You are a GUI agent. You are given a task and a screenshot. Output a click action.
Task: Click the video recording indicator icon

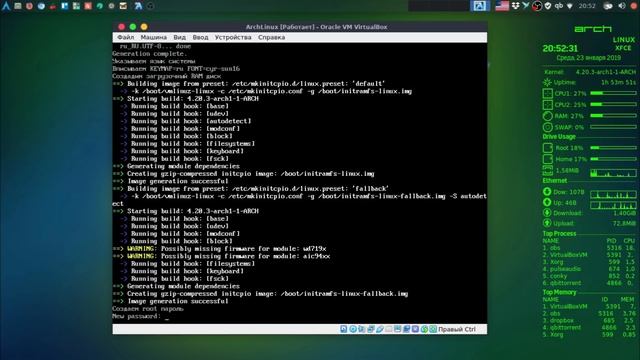(x=407, y=329)
